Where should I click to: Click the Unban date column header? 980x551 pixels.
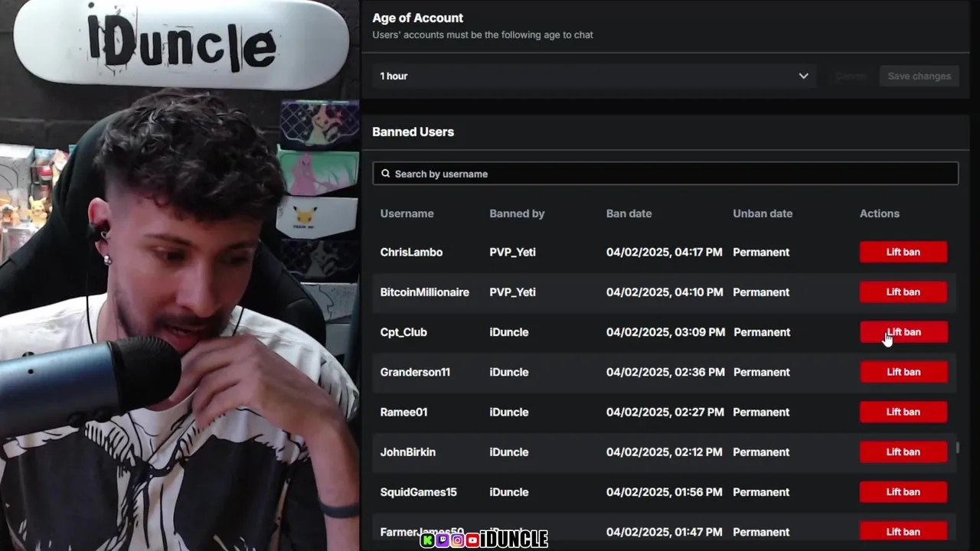tap(763, 214)
